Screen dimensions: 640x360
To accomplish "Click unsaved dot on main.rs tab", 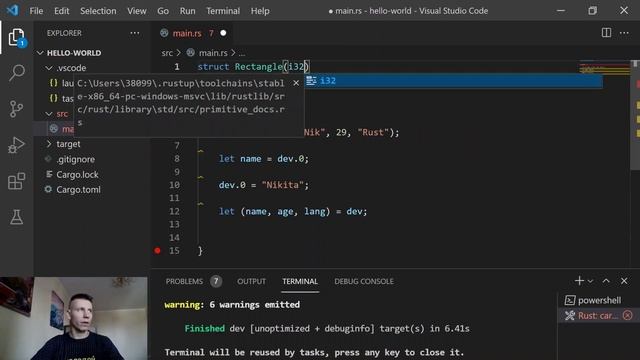I will pos(223,33).
